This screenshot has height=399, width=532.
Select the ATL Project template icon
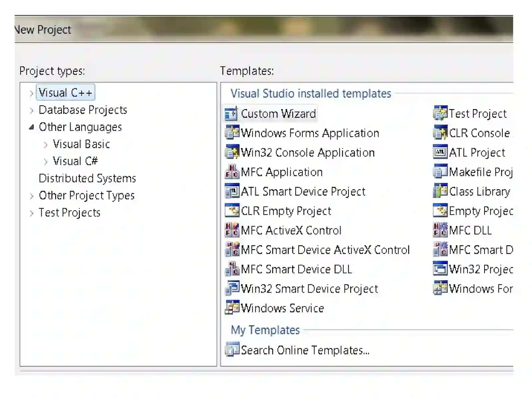point(440,152)
